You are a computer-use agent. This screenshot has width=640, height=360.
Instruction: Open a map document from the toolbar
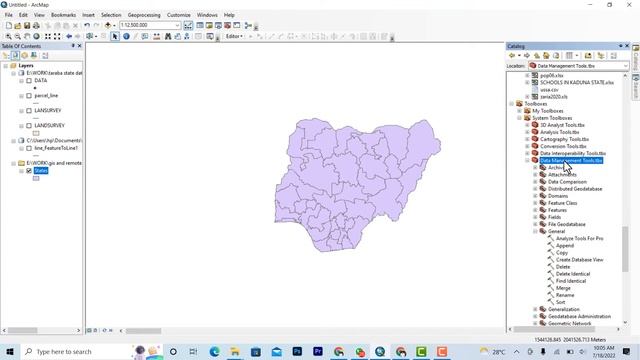click(x=18, y=25)
